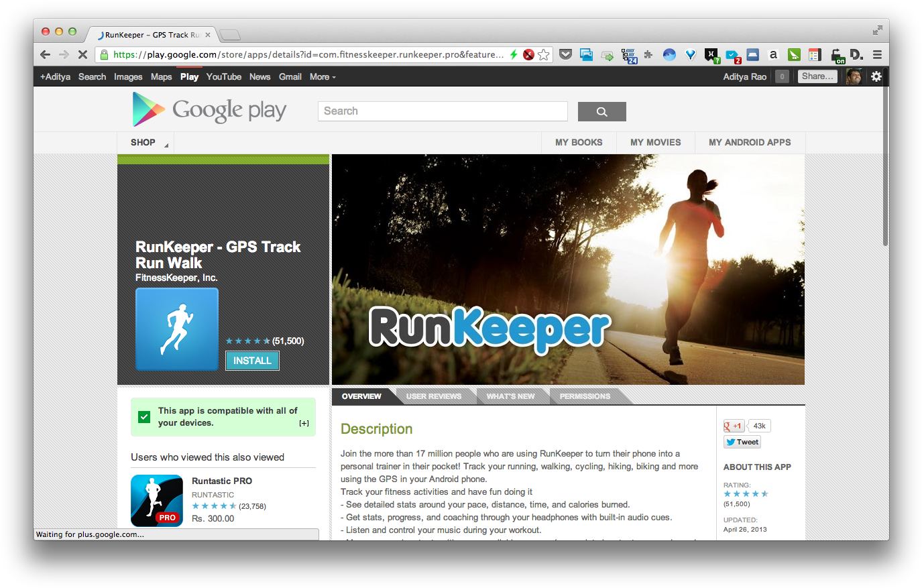Go to MY ANDROID APPS section
The image size is (922, 588).
point(750,142)
